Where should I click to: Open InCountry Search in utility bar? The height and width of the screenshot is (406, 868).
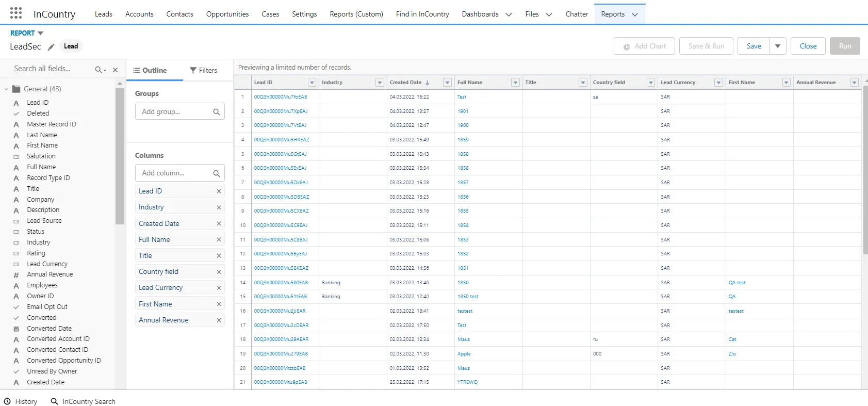[x=83, y=401]
